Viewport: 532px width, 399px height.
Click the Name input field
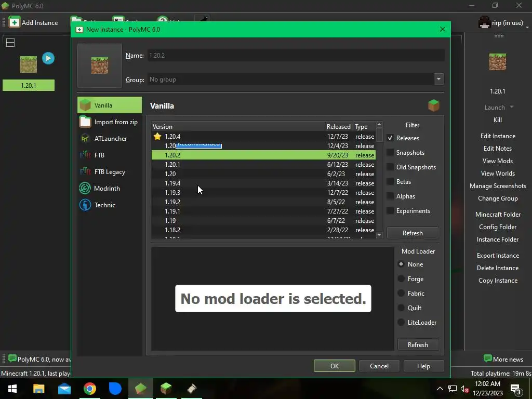[296, 55]
